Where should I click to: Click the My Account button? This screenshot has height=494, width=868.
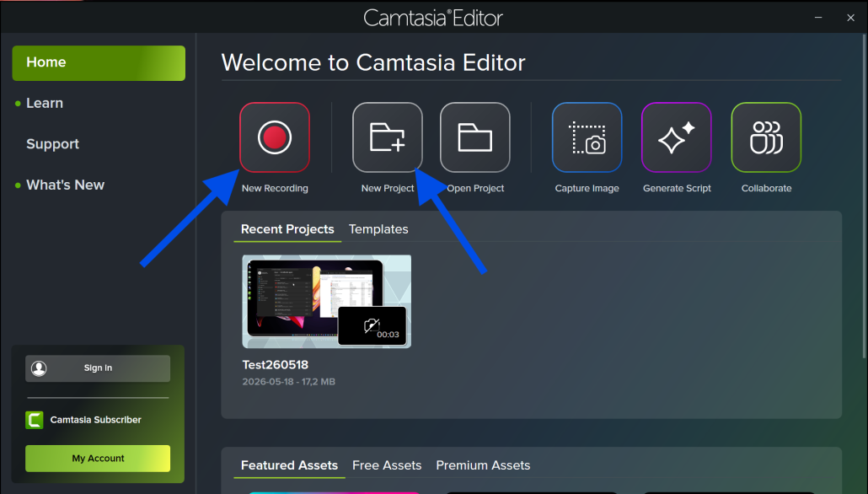98,459
